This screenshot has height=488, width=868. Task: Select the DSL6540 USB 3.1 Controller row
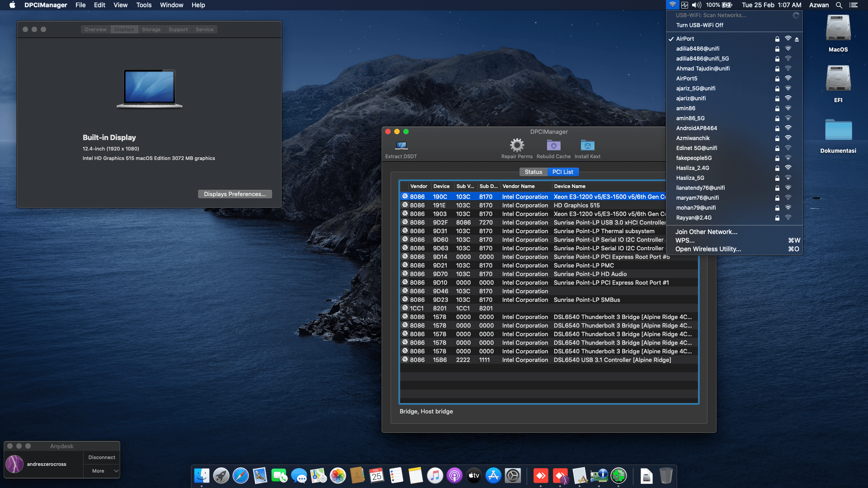(x=549, y=360)
